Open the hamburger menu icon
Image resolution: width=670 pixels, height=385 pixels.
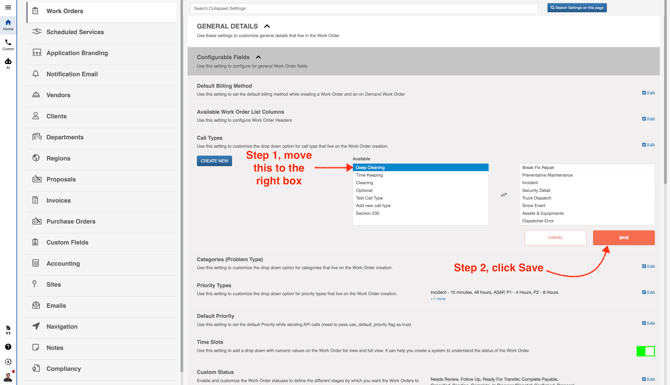(8, 7)
